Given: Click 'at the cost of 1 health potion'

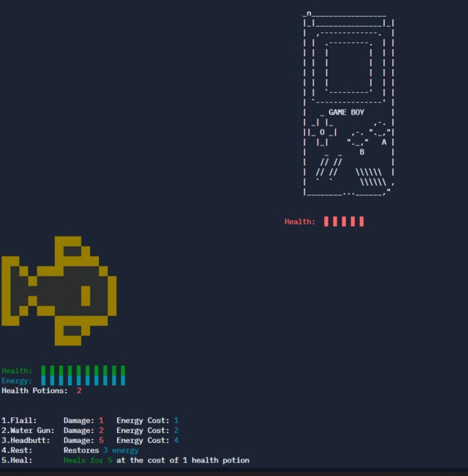Looking at the screenshot, I should (x=183, y=460).
